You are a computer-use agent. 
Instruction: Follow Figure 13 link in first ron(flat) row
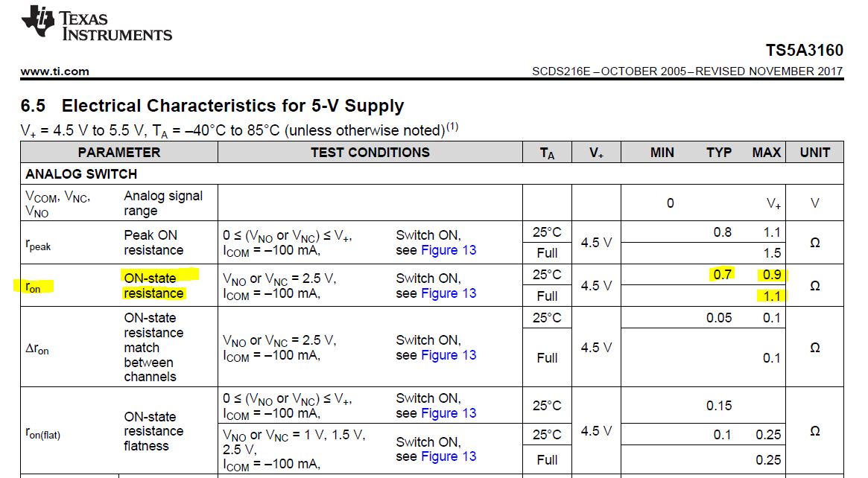(449, 413)
